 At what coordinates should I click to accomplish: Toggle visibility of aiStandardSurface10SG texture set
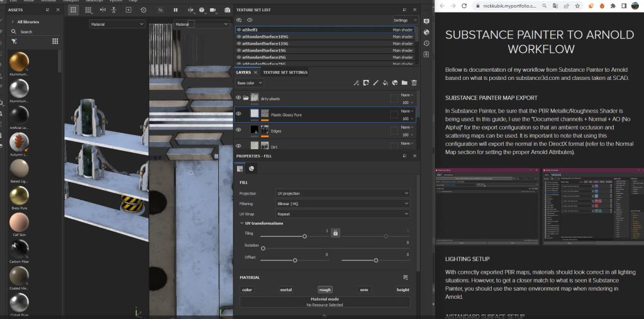click(x=239, y=36)
